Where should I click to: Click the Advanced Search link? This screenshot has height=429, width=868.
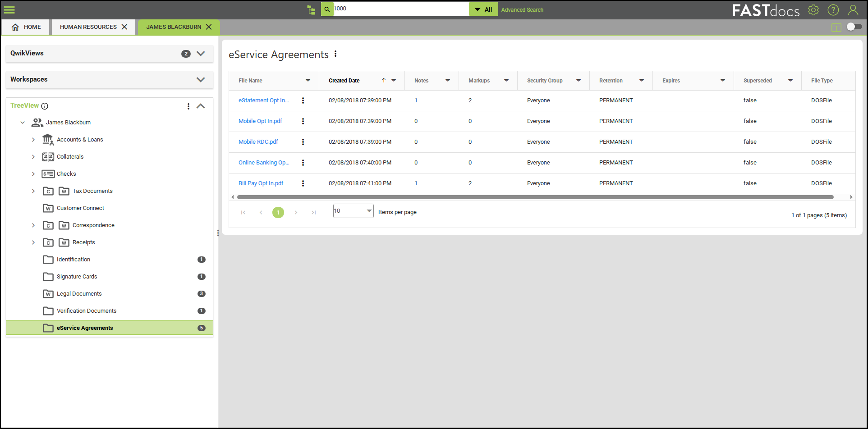point(522,9)
